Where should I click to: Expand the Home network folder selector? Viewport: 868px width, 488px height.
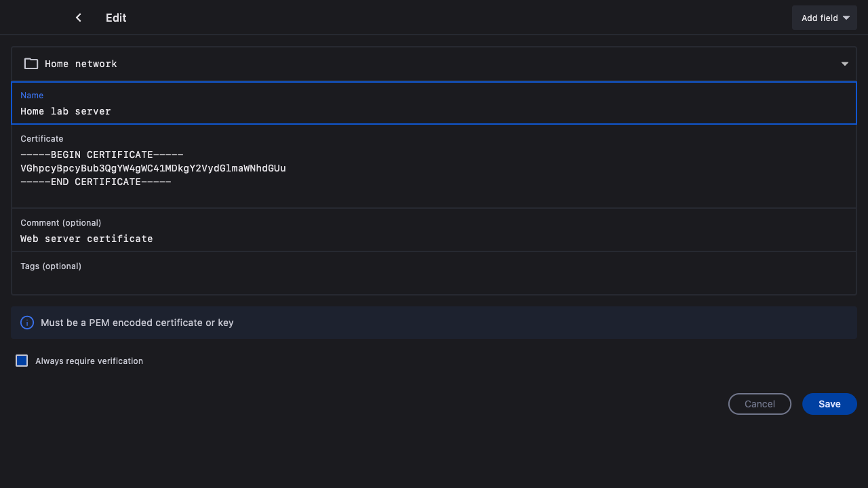[434, 64]
